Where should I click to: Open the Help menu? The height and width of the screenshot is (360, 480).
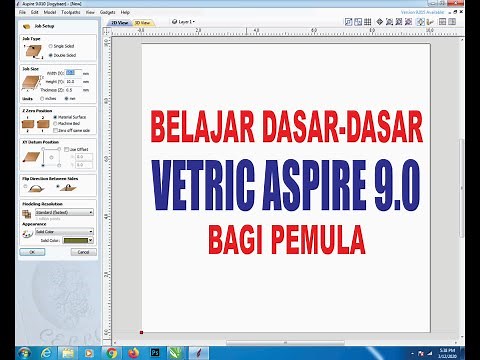coord(125,12)
